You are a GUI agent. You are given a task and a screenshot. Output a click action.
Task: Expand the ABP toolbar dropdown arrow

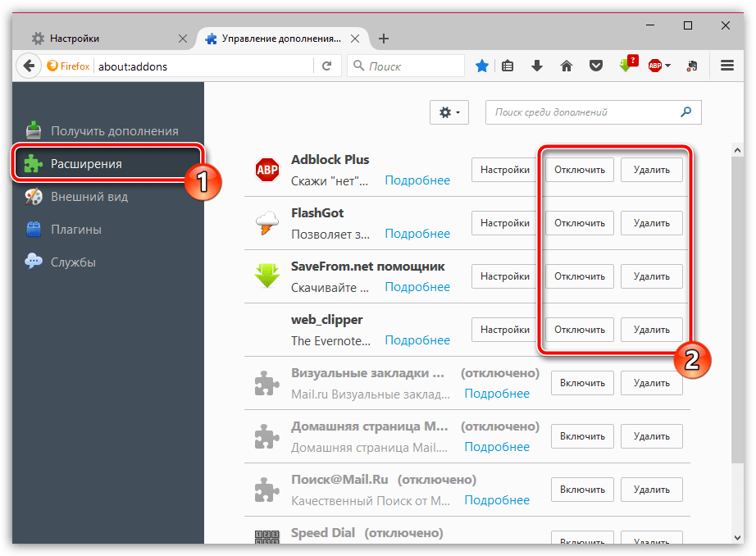(x=668, y=66)
